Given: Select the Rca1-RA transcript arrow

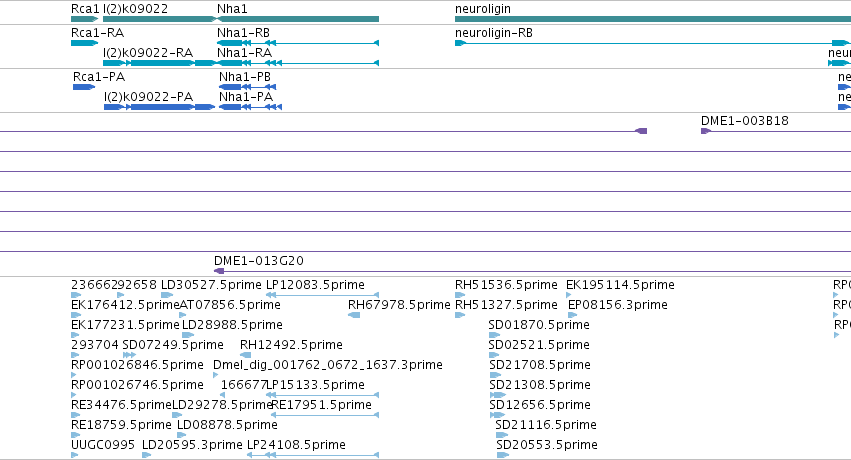Looking at the screenshot, I should pyautogui.click(x=85, y=43).
